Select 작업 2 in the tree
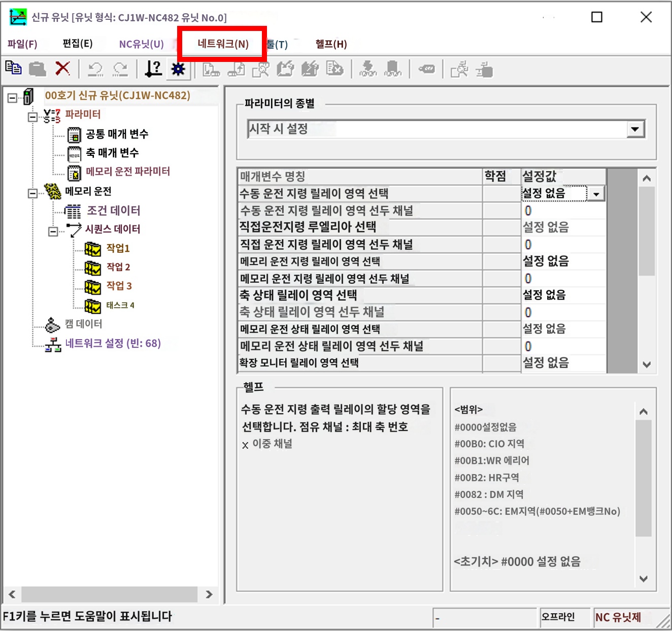Viewport: 672px width, 631px height. click(x=118, y=267)
